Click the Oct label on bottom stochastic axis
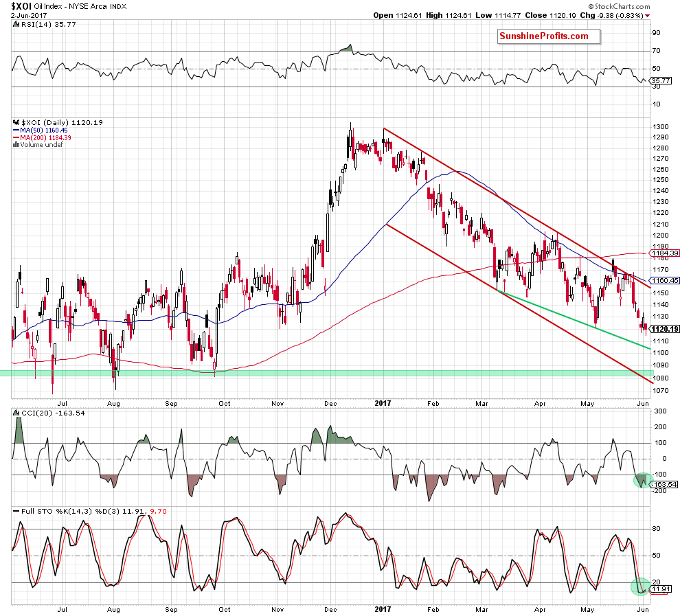680x616 pixels. tap(224, 610)
